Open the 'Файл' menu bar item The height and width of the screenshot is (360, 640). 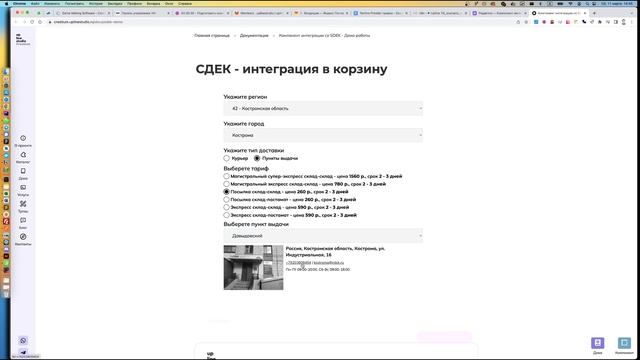(35, 4)
